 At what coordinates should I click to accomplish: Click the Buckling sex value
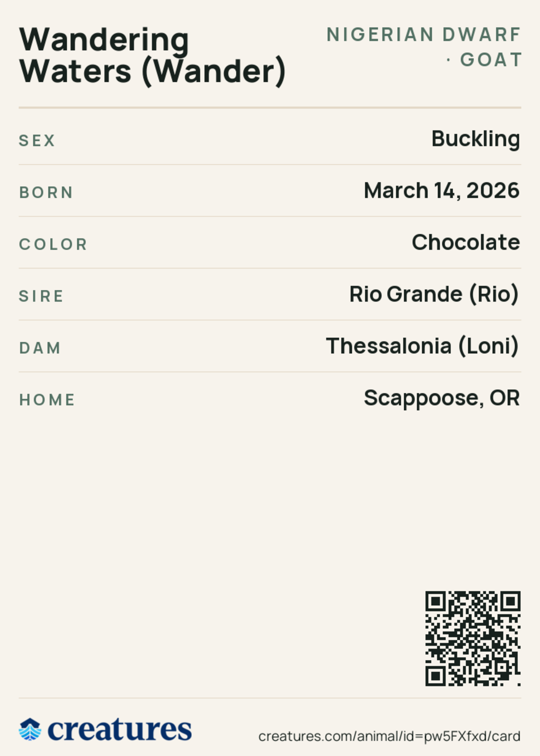(x=475, y=139)
